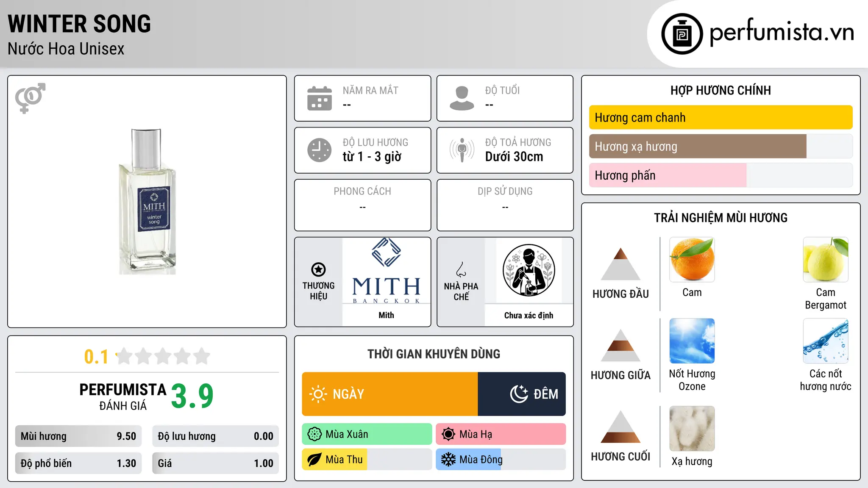Click the Mùa Hạ season bar
Screen dimensions: 868x488
click(x=501, y=434)
